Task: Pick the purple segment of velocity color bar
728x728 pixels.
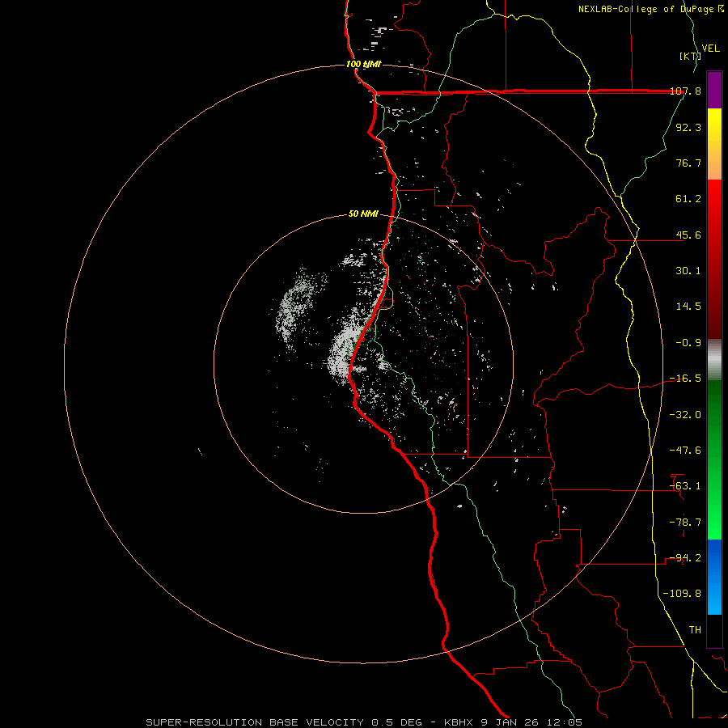Action: pyautogui.click(x=714, y=91)
